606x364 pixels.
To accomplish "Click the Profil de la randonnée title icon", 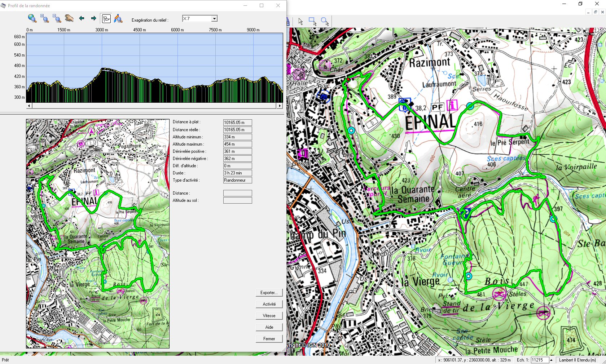I will (x=4, y=5).
